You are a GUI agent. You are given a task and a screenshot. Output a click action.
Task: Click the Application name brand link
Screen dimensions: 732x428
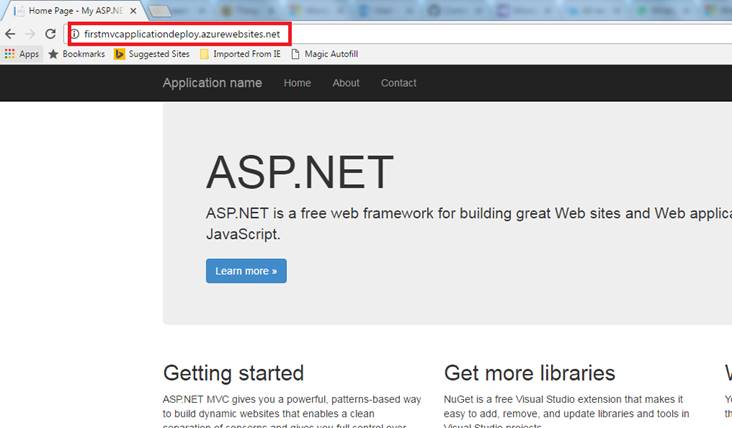212,83
